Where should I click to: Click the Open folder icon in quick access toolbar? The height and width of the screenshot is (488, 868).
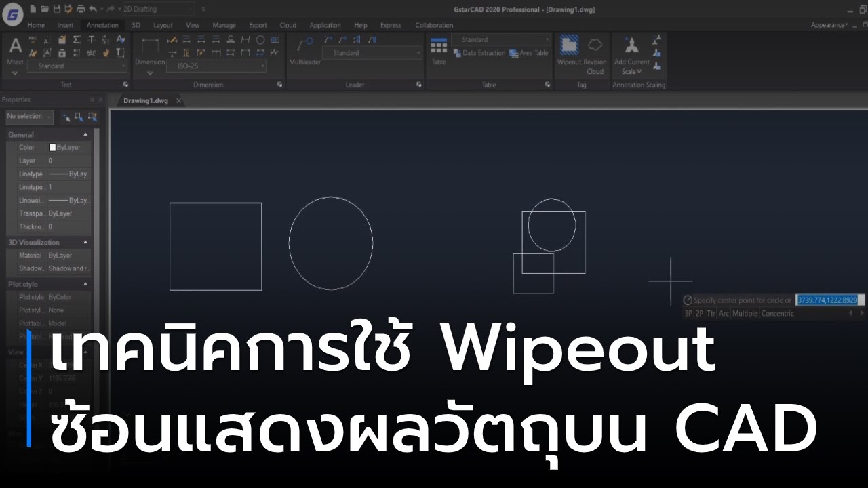click(x=45, y=9)
